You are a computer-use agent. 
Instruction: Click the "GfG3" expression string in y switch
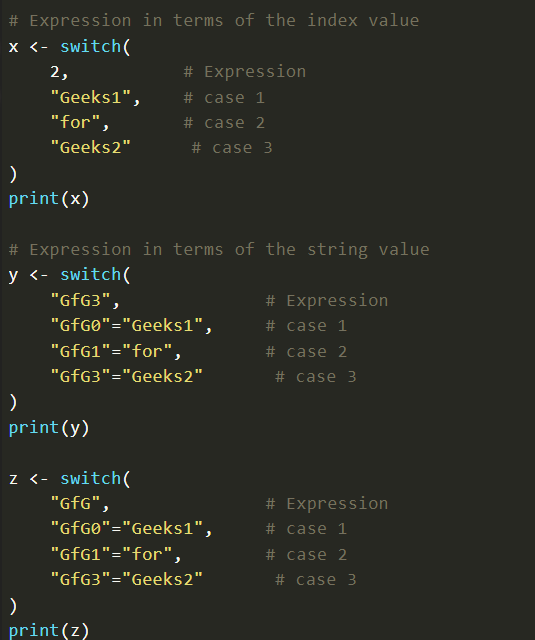tap(80, 300)
